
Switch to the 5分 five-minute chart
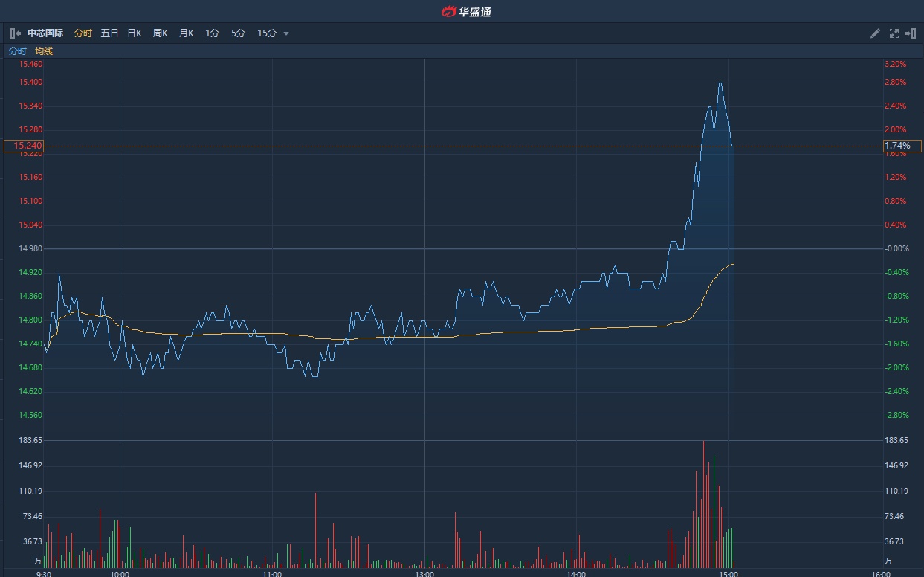pyautogui.click(x=238, y=33)
